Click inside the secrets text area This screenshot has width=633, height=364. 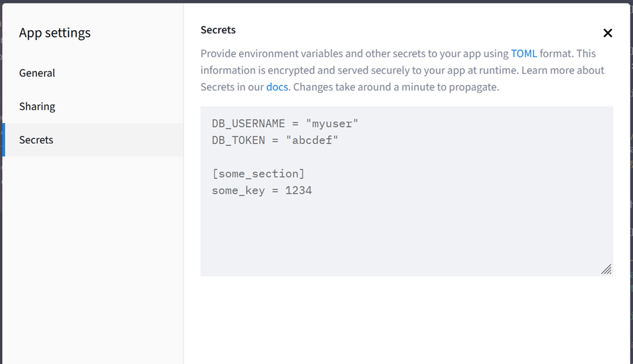407,191
